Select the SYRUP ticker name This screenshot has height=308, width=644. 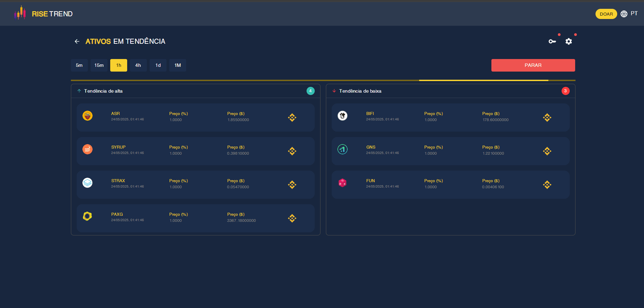(x=118, y=147)
